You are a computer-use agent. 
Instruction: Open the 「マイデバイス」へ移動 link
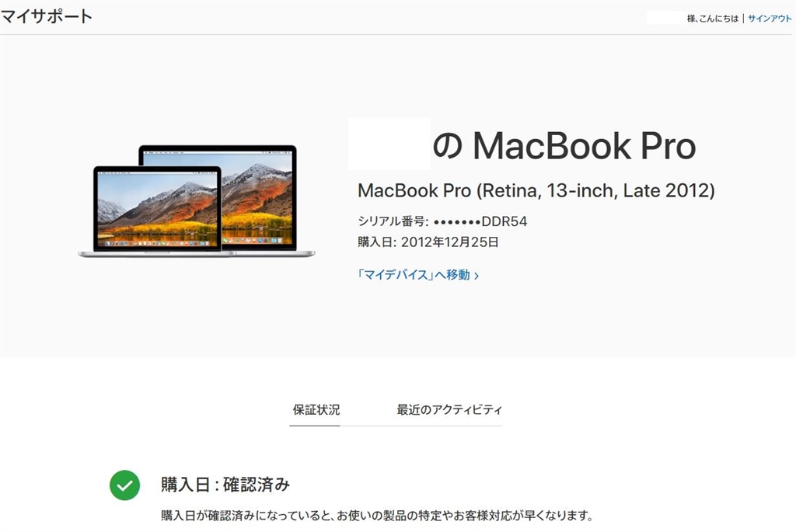[417, 275]
